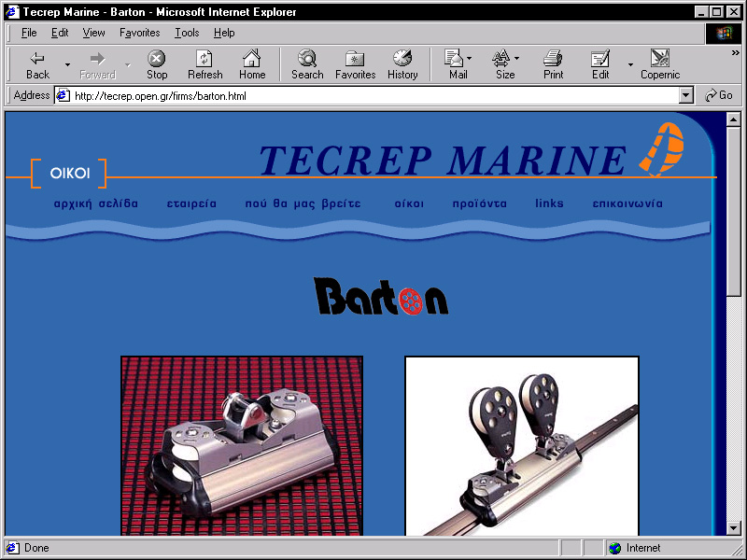This screenshot has height=560, width=747.
Task: Go to the Home page button
Action: click(252, 64)
